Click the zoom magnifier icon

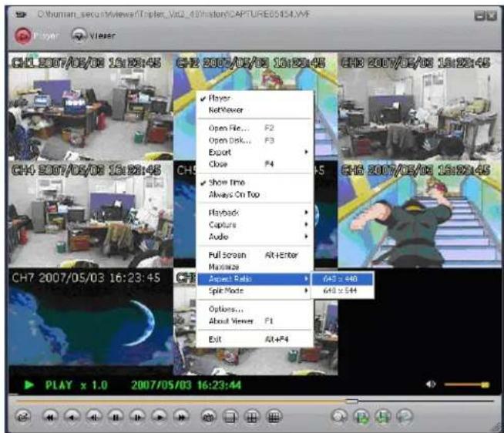(x=340, y=415)
